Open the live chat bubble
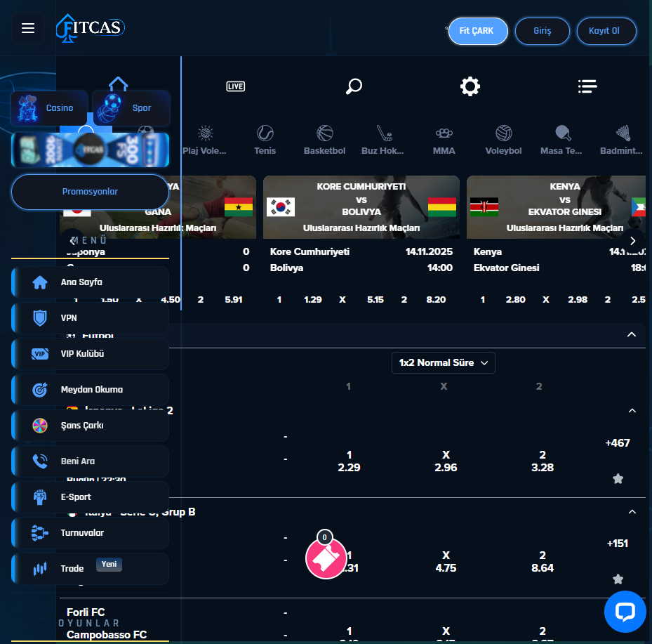The image size is (652, 644). tap(625, 612)
